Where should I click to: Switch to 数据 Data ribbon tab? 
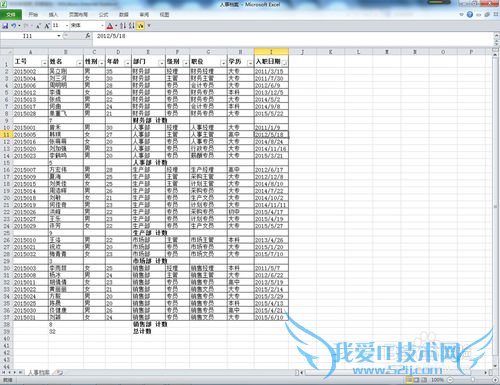point(124,14)
